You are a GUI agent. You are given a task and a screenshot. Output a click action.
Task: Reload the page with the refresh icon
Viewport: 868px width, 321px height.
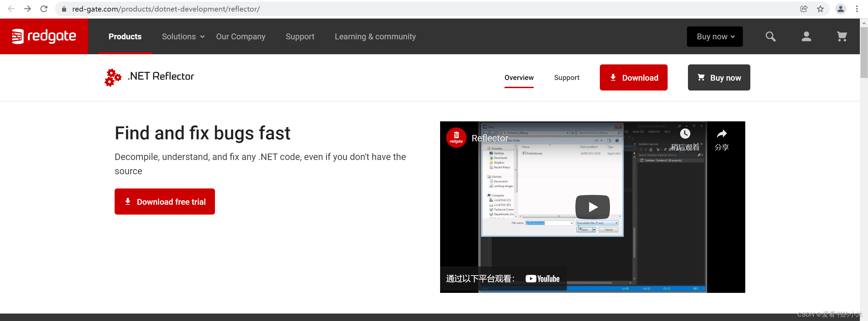coord(44,9)
